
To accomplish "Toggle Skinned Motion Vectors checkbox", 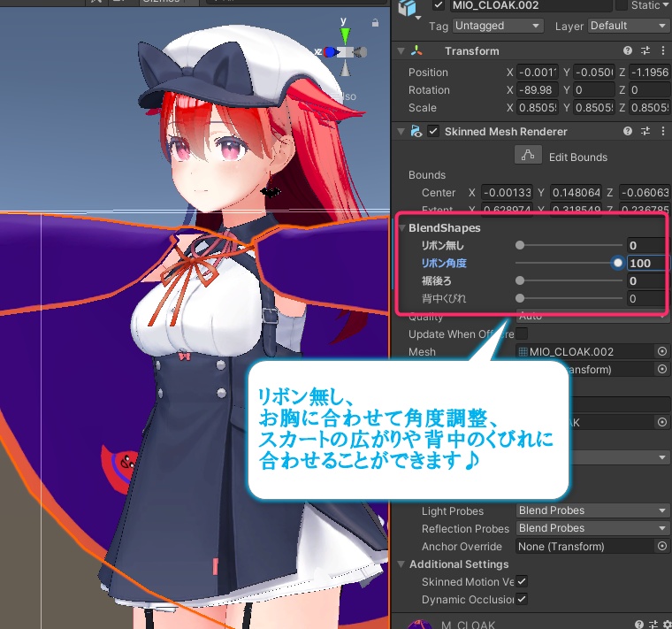I will click(x=522, y=581).
